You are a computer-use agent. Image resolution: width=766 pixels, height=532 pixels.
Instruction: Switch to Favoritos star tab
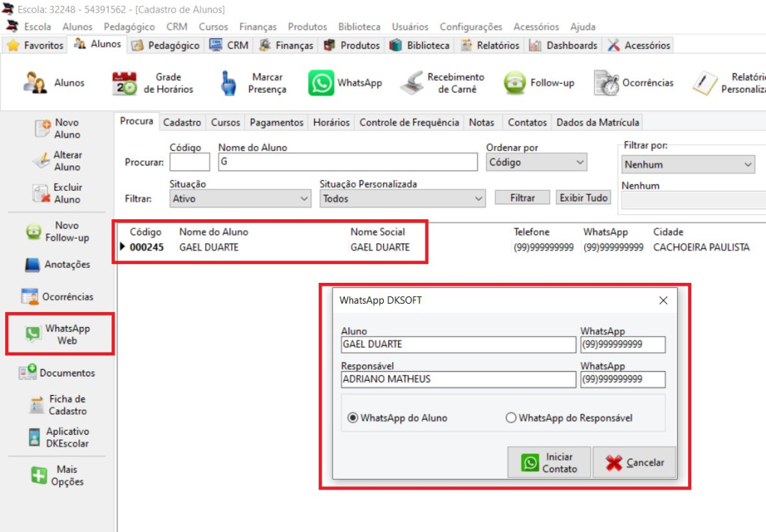click(x=35, y=46)
